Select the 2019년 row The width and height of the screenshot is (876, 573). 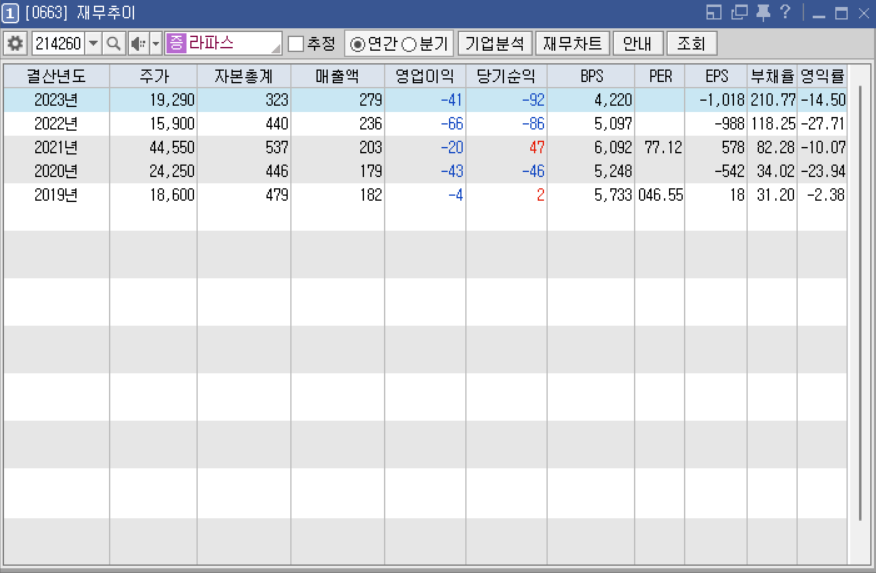coord(425,195)
